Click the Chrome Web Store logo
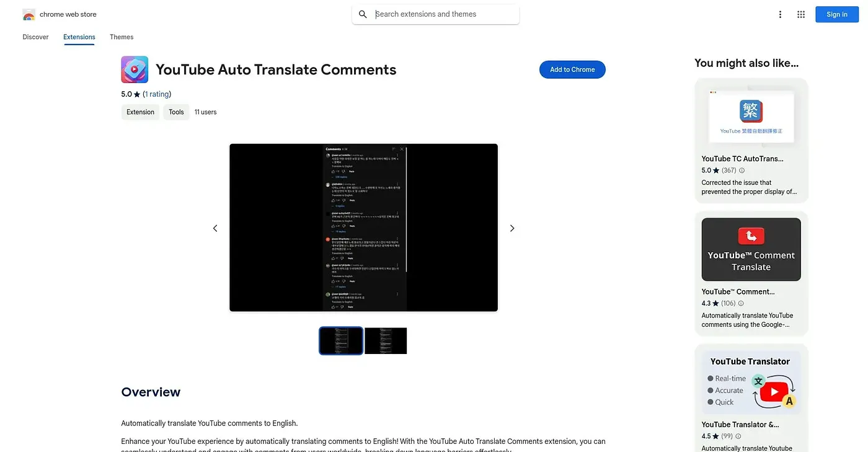 point(29,14)
